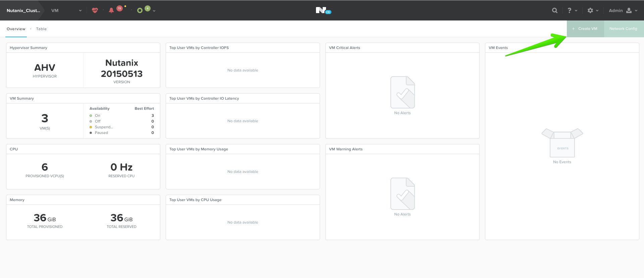Click Top User VMs by Controller IO Latency title
644x278 pixels.
(x=204, y=98)
